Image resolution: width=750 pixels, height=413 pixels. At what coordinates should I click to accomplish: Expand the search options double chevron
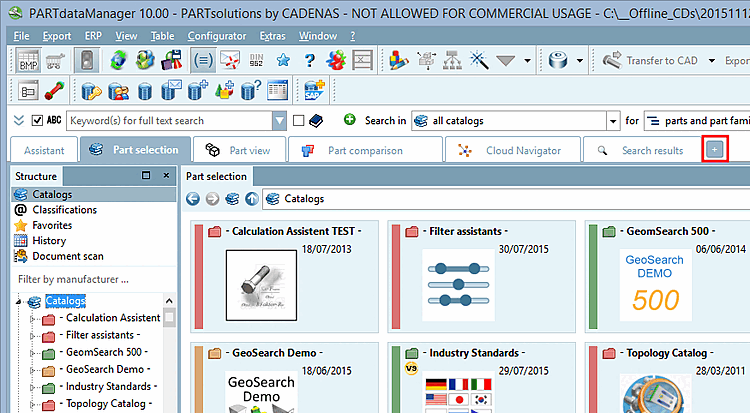pos(19,120)
